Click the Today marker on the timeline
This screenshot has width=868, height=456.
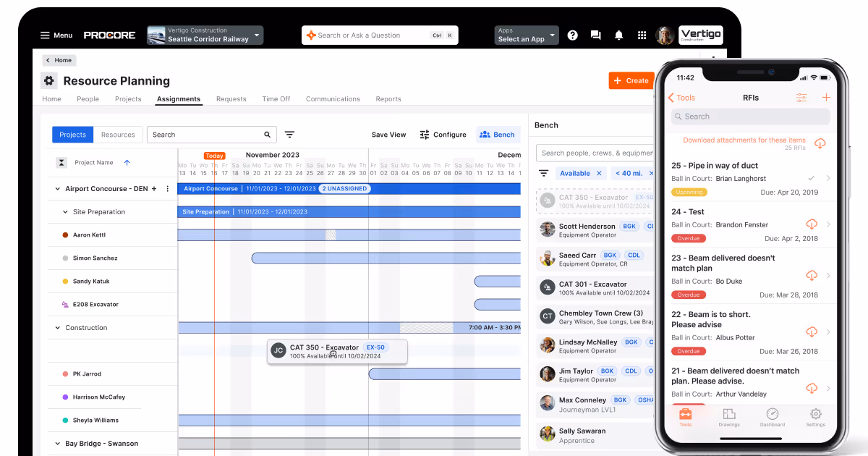214,156
